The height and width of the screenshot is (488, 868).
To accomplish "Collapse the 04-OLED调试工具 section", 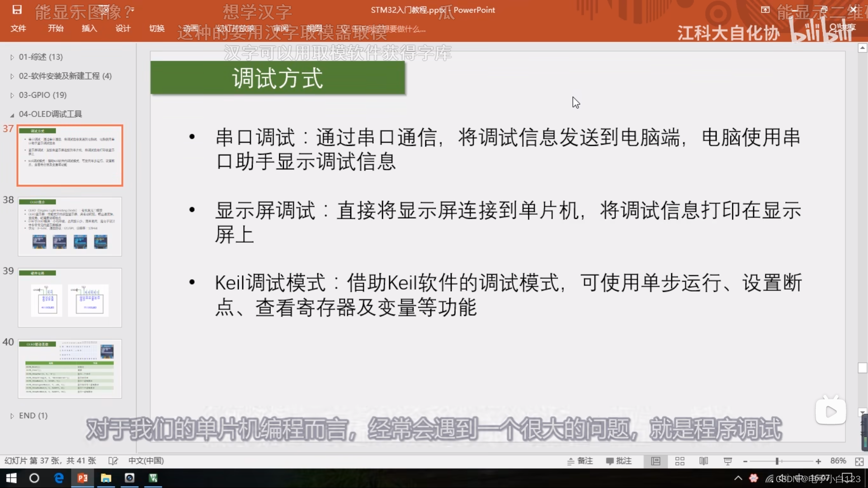I will coord(12,115).
